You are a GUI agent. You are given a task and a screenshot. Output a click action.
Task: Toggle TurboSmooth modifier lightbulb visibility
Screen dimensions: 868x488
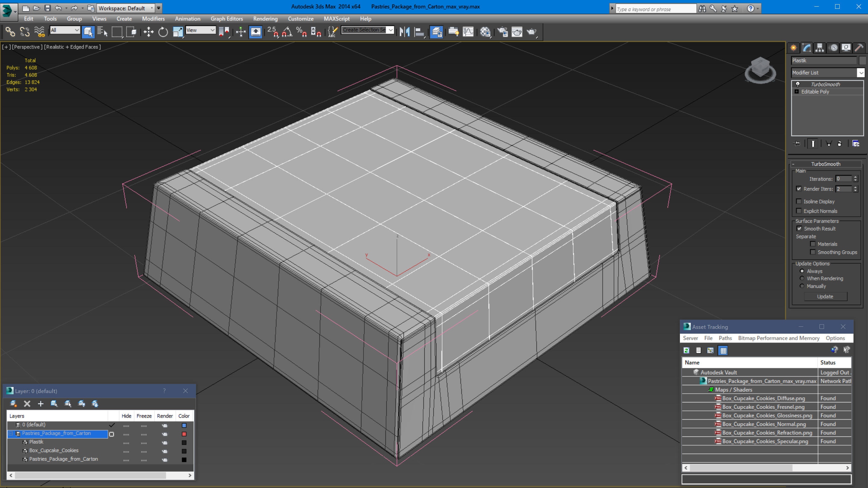tap(797, 84)
